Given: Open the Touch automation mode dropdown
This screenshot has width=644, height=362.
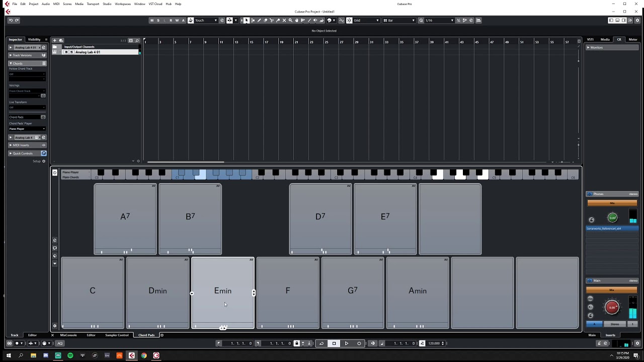Looking at the screenshot, I should pyautogui.click(x=206, y=20).
